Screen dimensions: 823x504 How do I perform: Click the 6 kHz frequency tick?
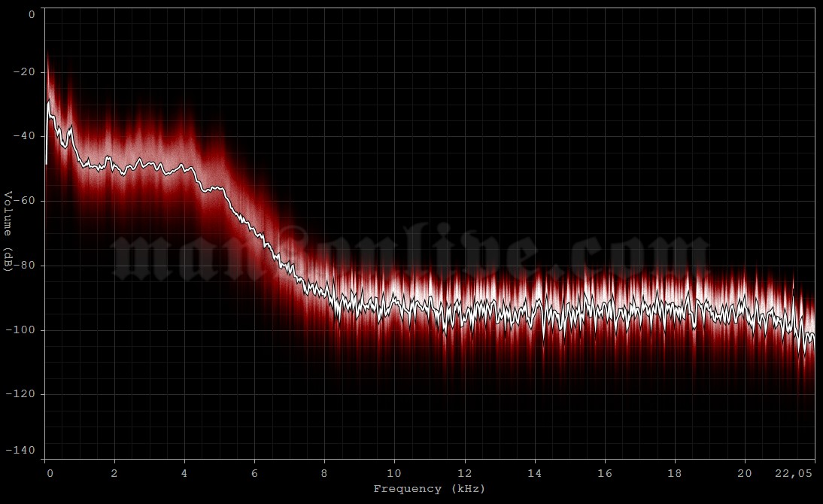[253, 474]
